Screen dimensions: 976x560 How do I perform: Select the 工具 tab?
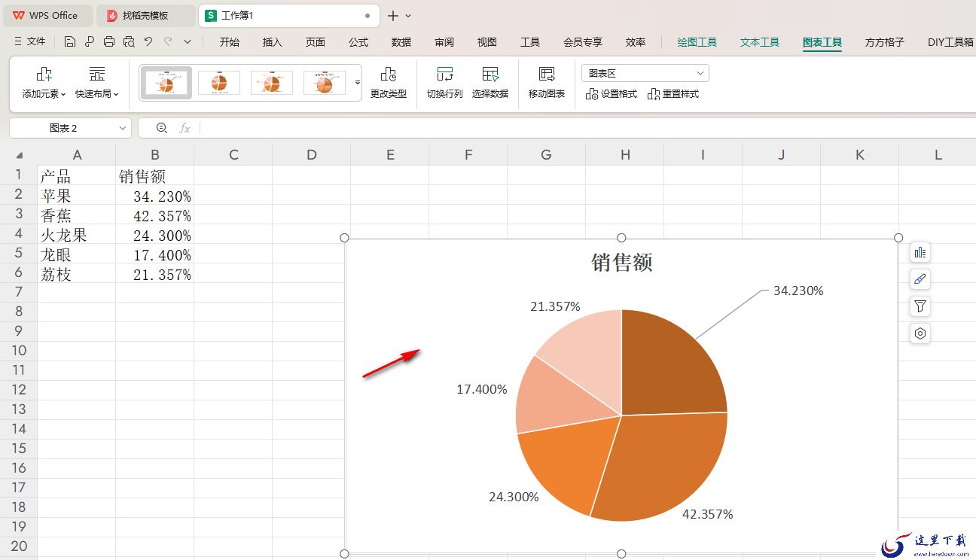[x=530, y=42]
